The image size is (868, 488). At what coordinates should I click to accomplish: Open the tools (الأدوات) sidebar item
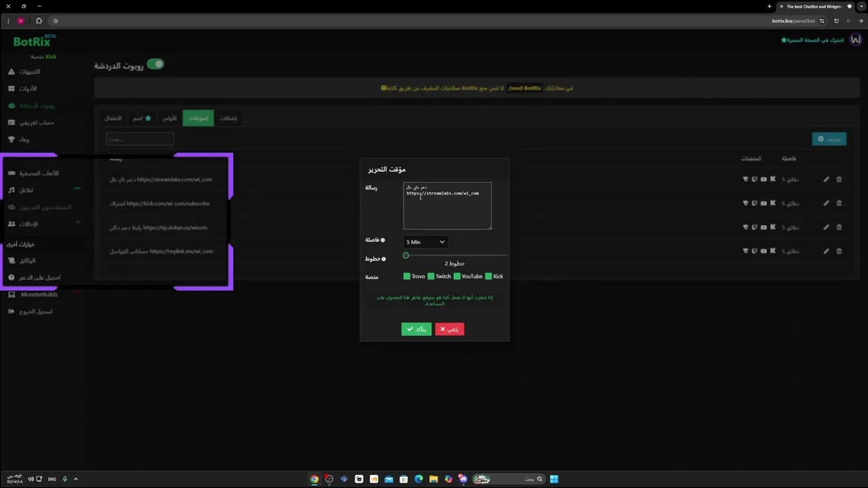[23, 89]
